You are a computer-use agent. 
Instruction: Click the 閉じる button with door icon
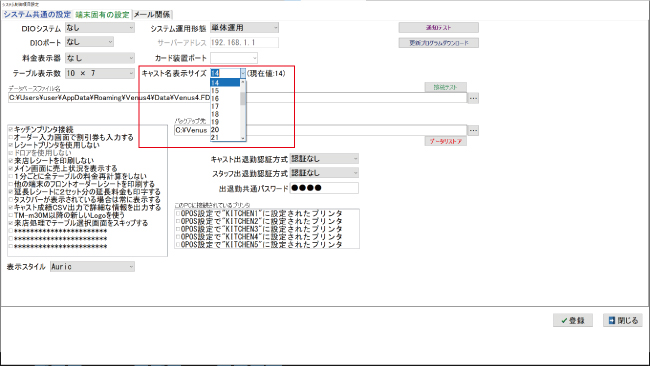tap(623, 320)
